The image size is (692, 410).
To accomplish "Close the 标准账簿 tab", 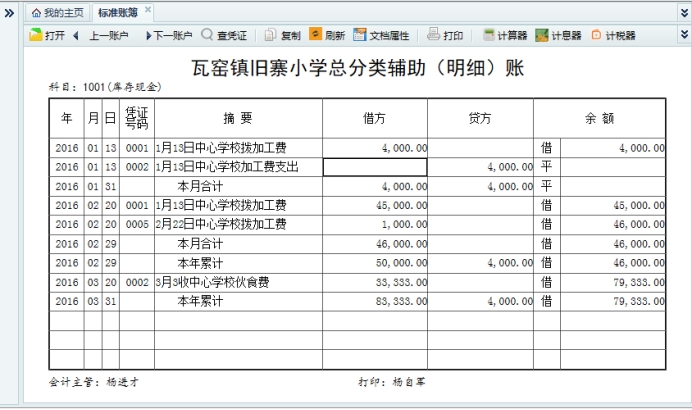I will coord(148,11).
